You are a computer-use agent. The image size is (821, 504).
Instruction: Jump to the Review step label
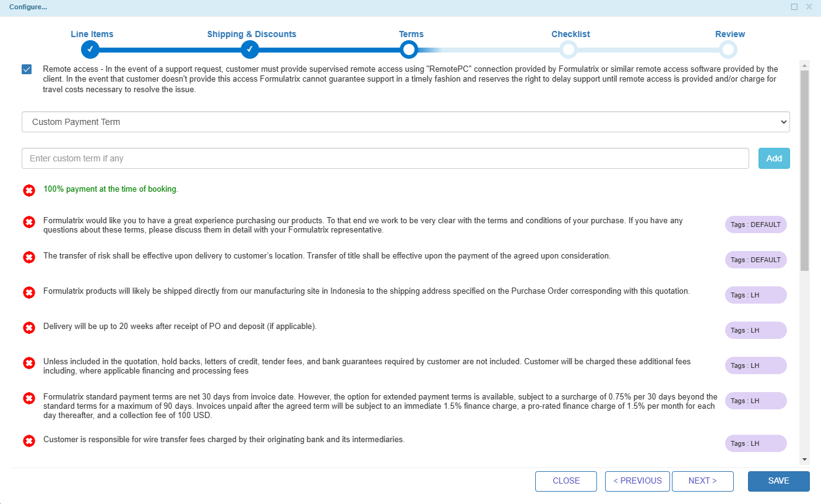pos(730,34)
